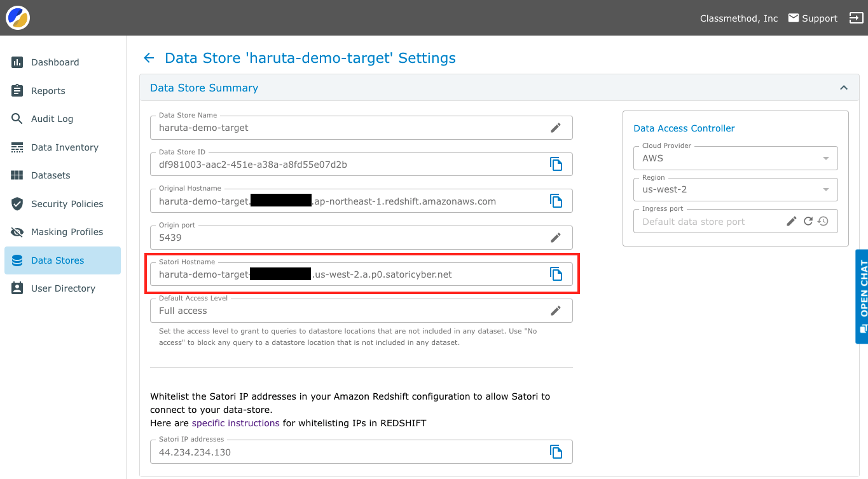View Ingress port history

(x=823, y=221)
